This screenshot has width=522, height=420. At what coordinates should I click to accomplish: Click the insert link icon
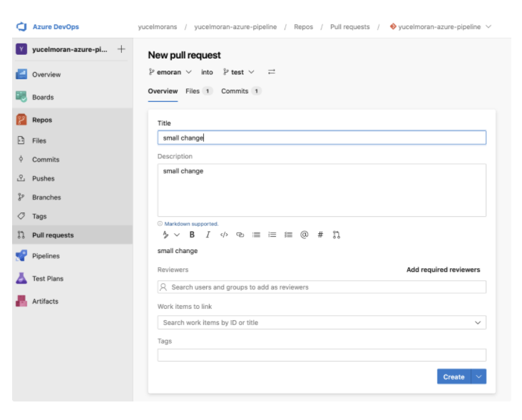click(240, 235)
